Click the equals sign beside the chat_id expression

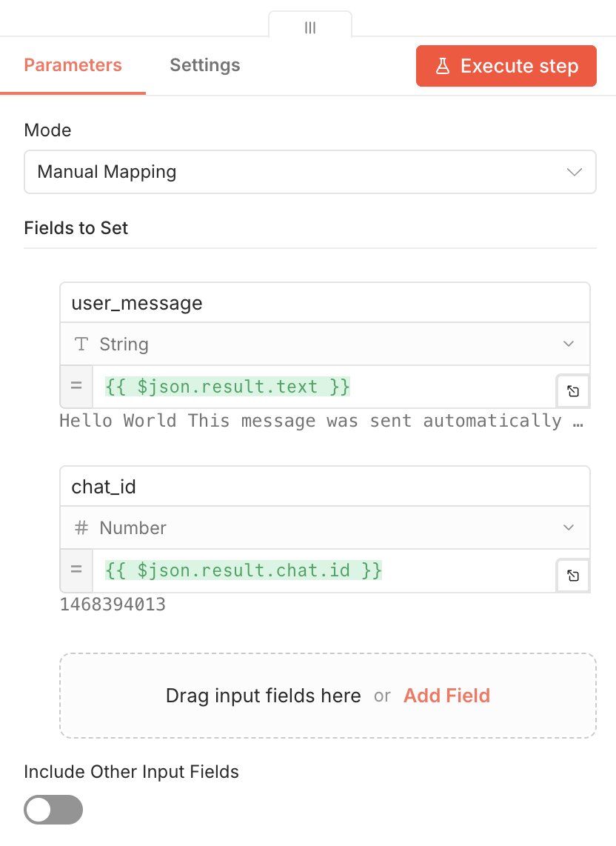click(x=76, y=570)
